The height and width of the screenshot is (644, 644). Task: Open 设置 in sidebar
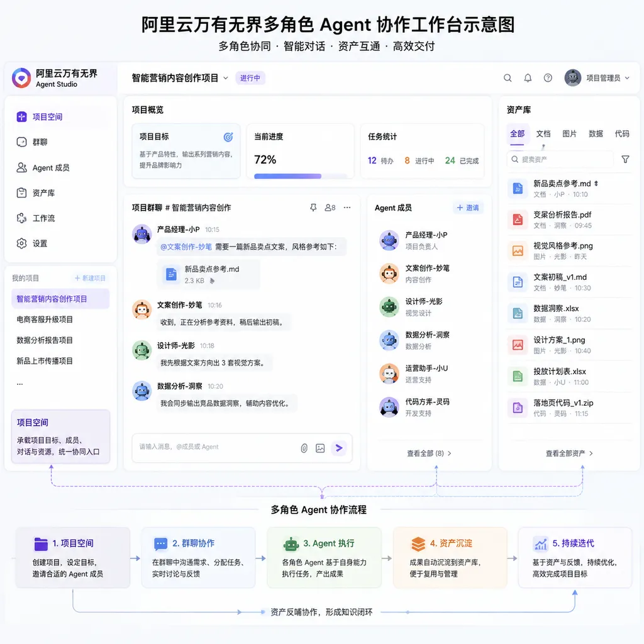61,243
